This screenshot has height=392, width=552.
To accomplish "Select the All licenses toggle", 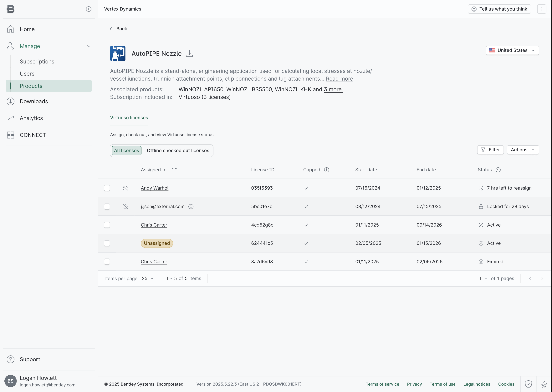I will (126, 150).
